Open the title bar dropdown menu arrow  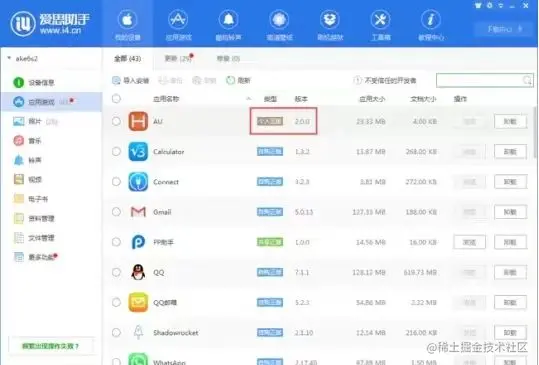(501, 5)
